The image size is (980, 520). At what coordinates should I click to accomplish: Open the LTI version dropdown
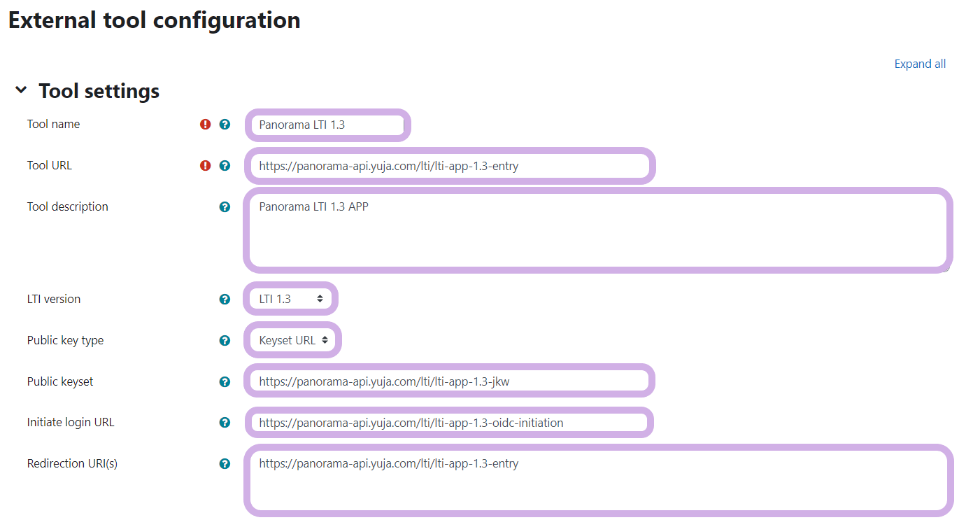291,299
